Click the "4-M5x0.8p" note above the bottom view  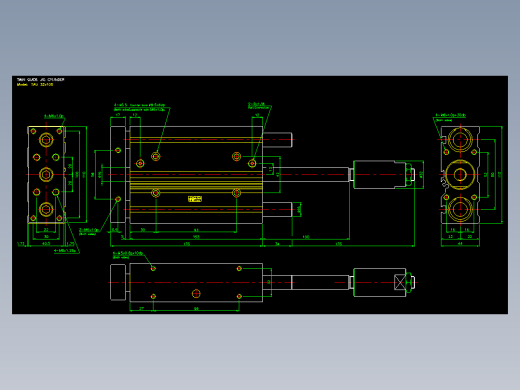pyautogui.click(x=128, y=255)
